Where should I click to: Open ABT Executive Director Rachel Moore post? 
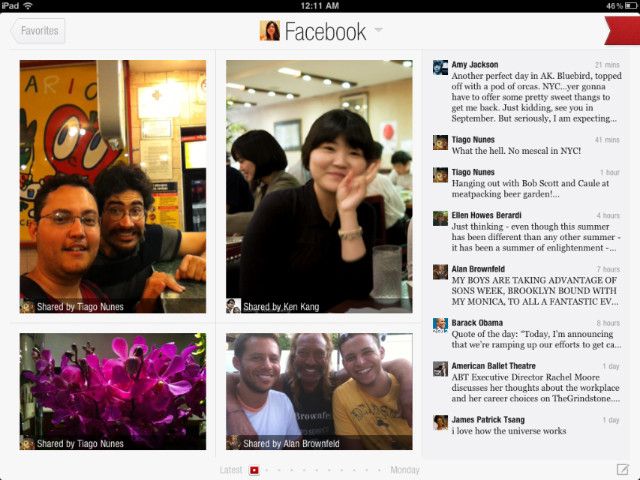tap(536, 388)
